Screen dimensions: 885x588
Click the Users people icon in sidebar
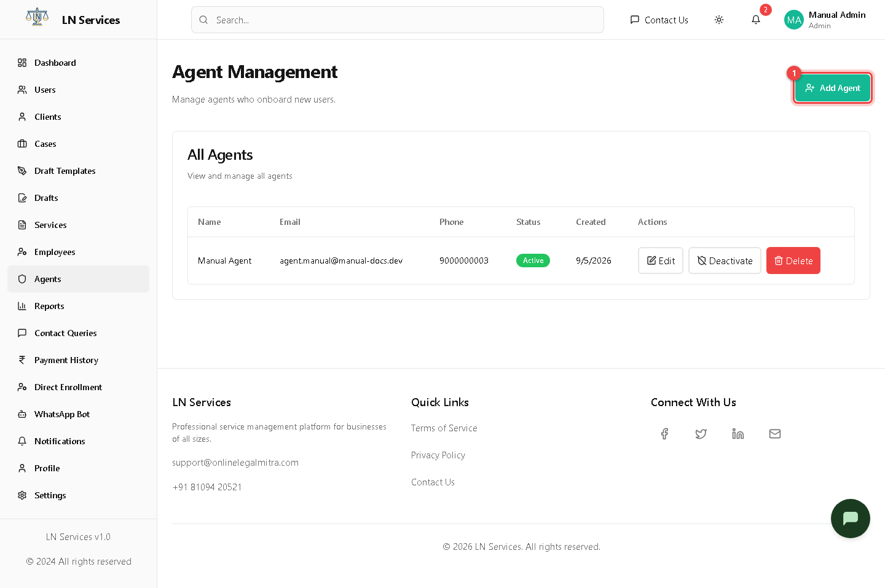click(x=22, y=90)
